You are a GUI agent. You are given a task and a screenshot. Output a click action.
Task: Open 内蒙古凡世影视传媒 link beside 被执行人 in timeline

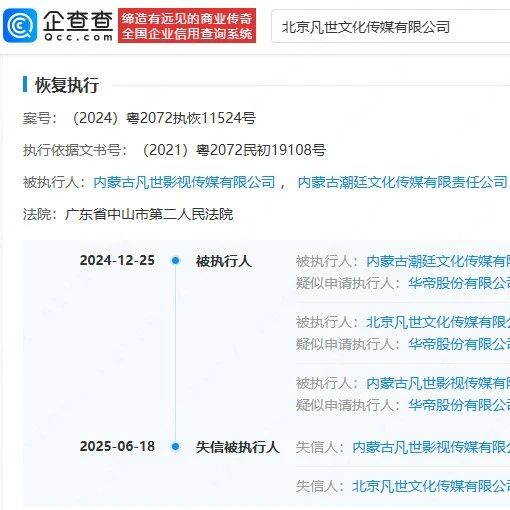(438, 383)
